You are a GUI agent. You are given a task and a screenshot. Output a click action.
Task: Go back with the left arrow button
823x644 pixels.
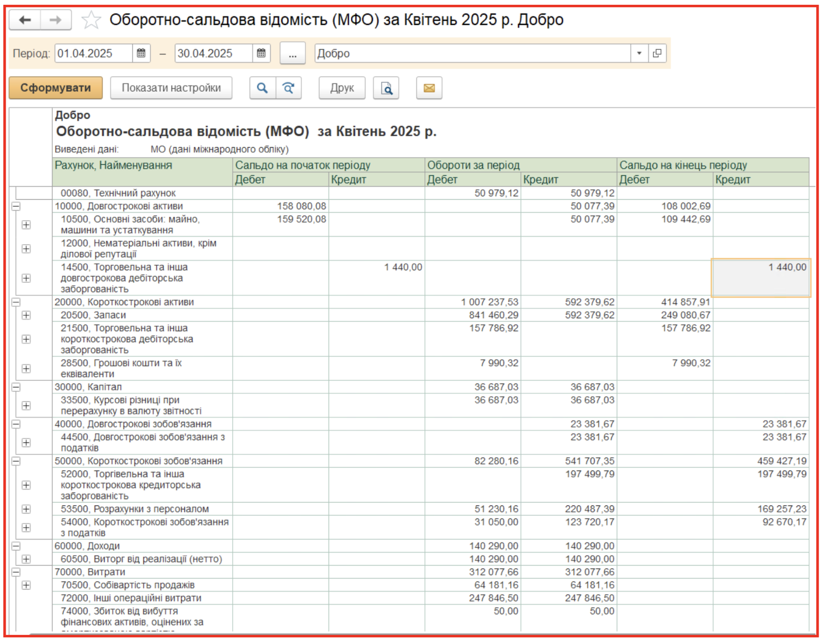coord(25,20)
